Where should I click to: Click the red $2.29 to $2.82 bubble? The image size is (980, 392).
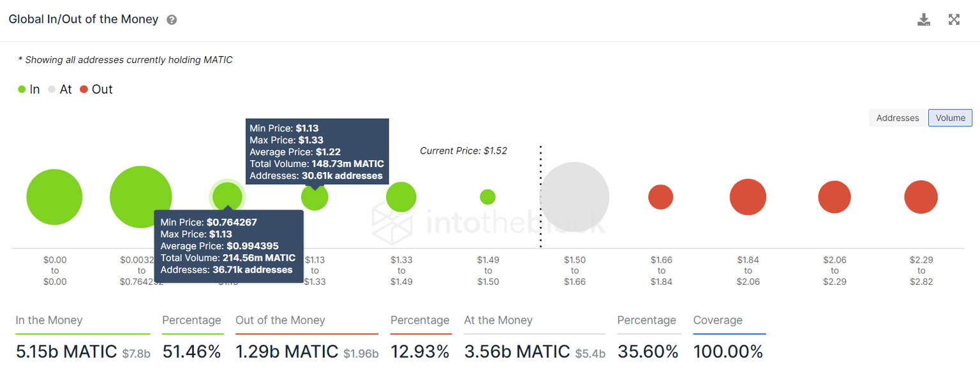pyautogui.click(x=921, y=197)
